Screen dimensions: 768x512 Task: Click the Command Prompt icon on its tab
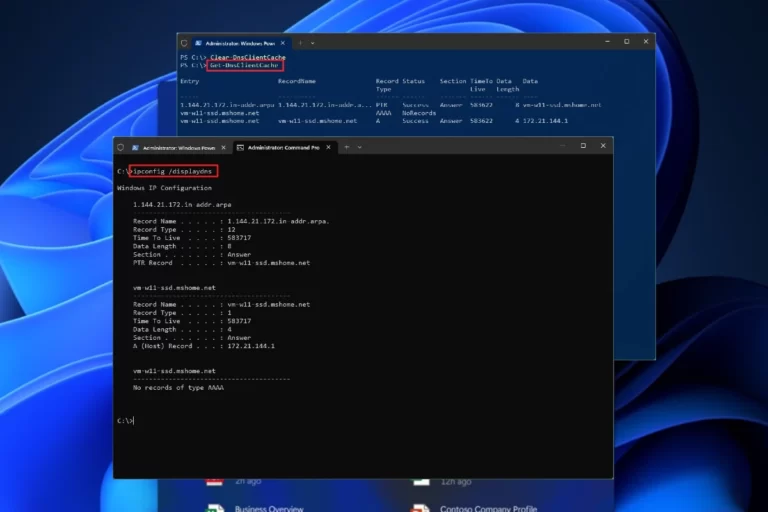240,147
